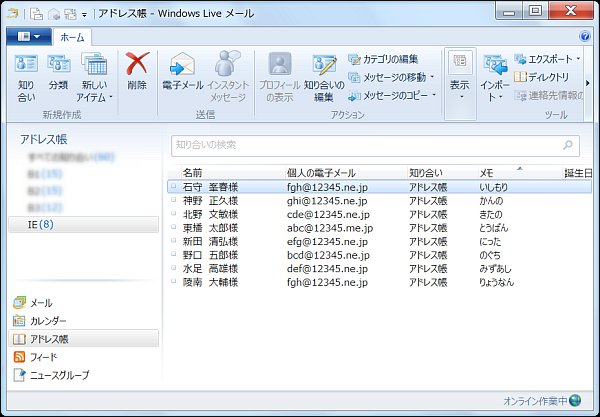Click the red 削除 delete icon
The width and height of the screenshot is (600, 417).
(x=137, y=64)
